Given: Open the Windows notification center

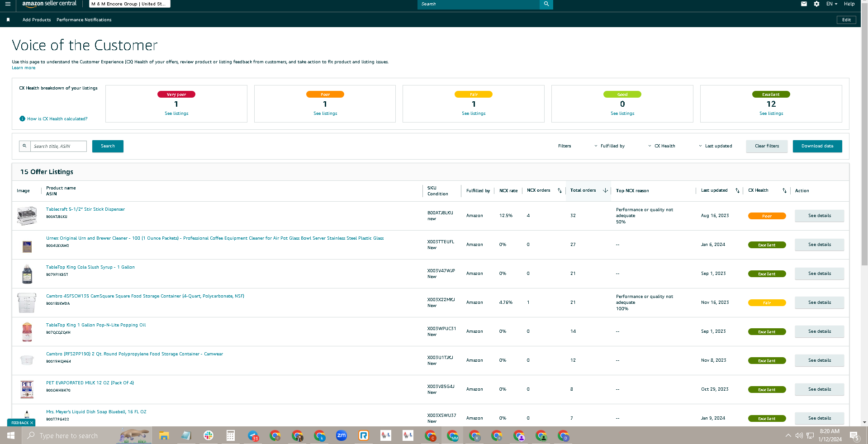Looking at the screenshot, I should 854,436.
